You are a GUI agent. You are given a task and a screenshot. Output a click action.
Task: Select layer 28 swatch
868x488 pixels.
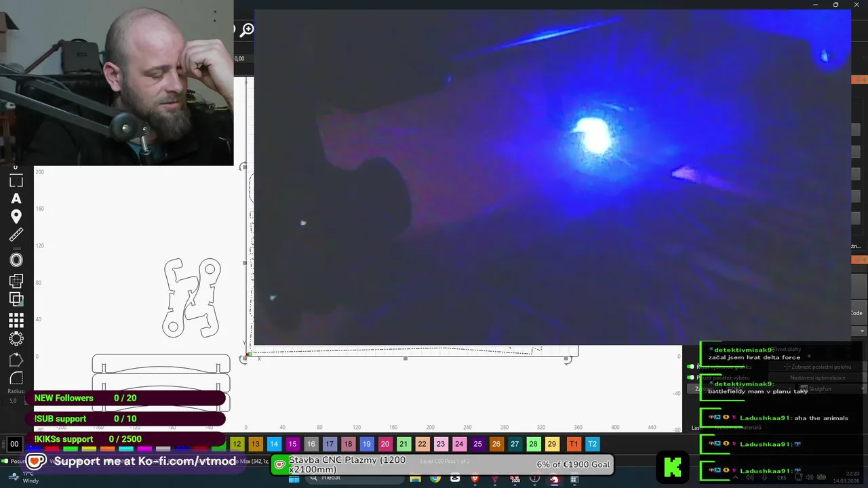(533, 445)
